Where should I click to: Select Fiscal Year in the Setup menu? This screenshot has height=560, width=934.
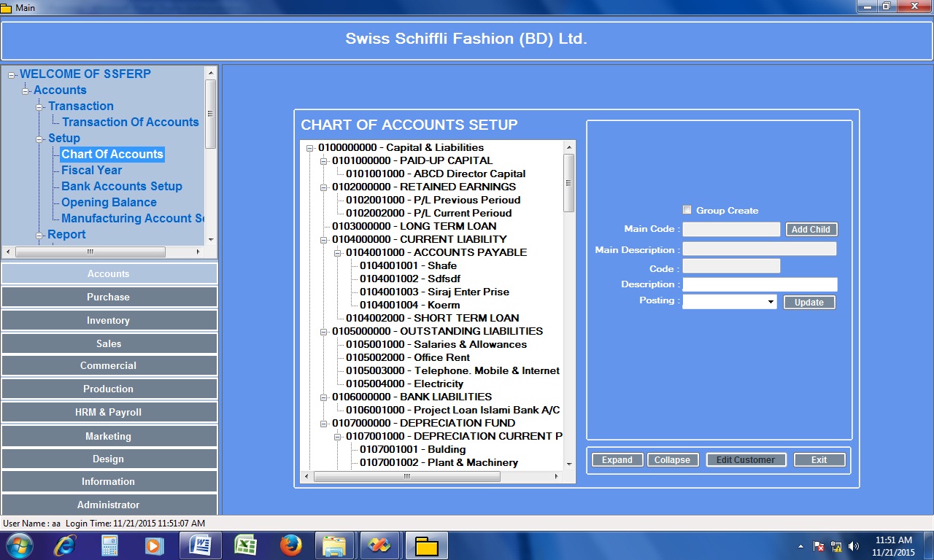[x=91, y=170]
